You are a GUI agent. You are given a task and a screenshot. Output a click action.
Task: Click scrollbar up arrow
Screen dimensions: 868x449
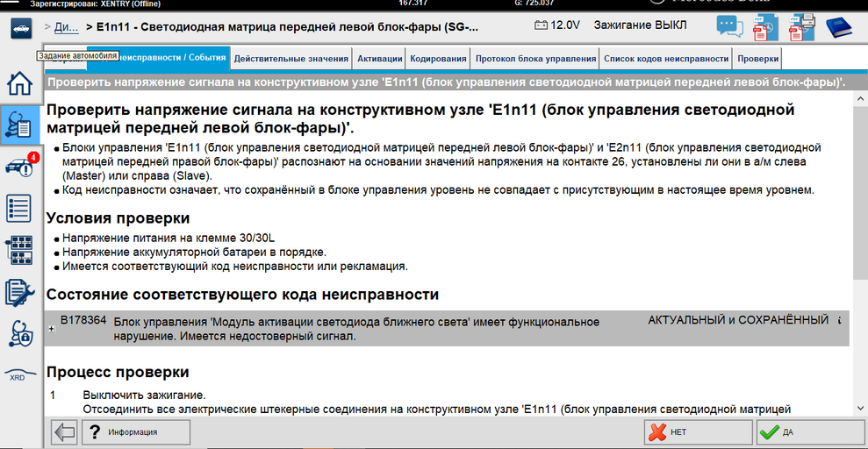click(861, 97)
